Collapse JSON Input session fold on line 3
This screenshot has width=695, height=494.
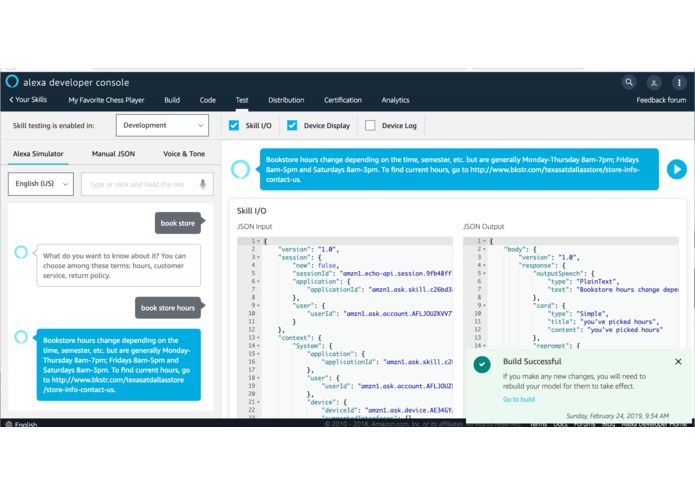[x=259, y=257]
